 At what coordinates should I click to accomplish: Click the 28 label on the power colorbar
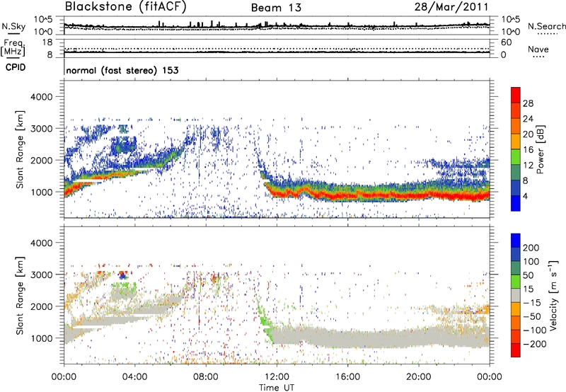tap(528, 103)
